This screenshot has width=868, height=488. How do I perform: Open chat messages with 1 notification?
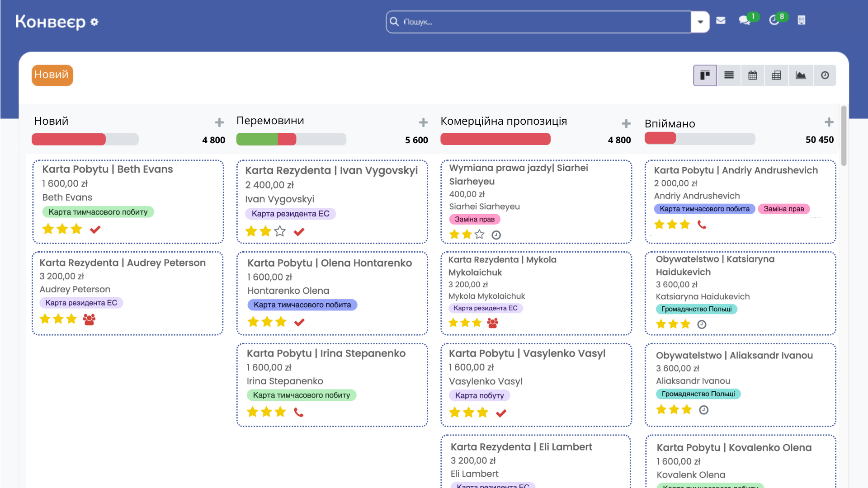tap(745, 20)
